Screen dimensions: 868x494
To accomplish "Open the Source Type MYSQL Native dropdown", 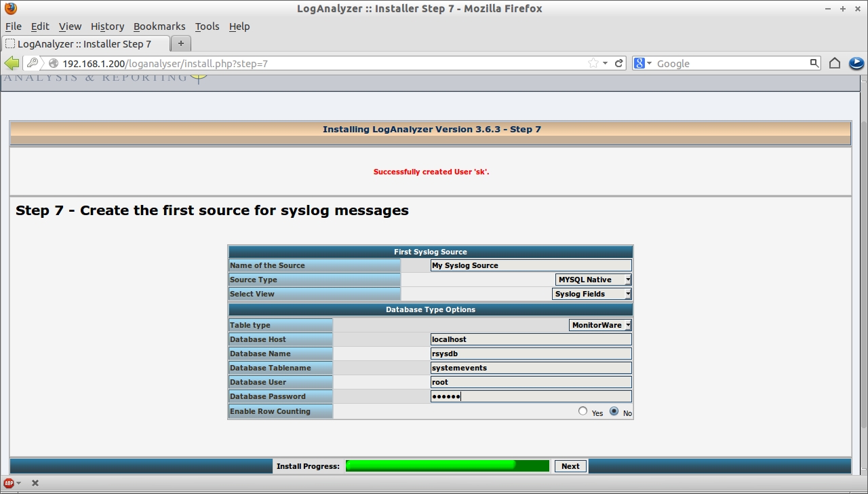I will pos(594,280).
